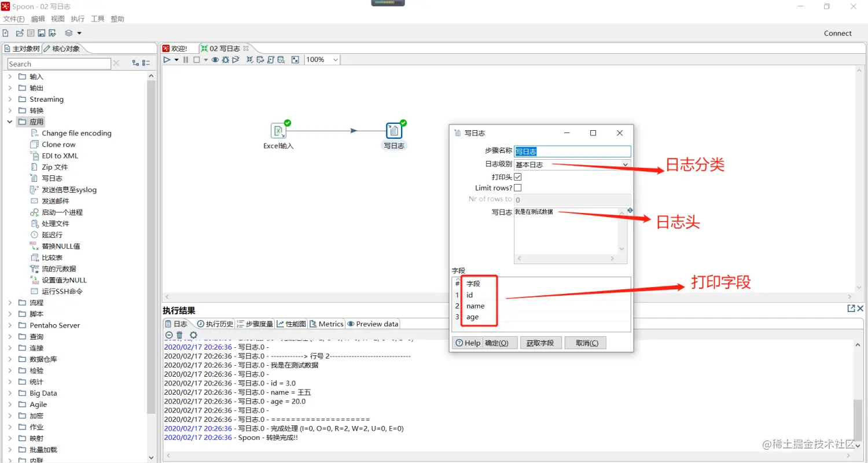868x463 pixels.
Task: Clear the search box with X icon
Action: tap(116, 63)
